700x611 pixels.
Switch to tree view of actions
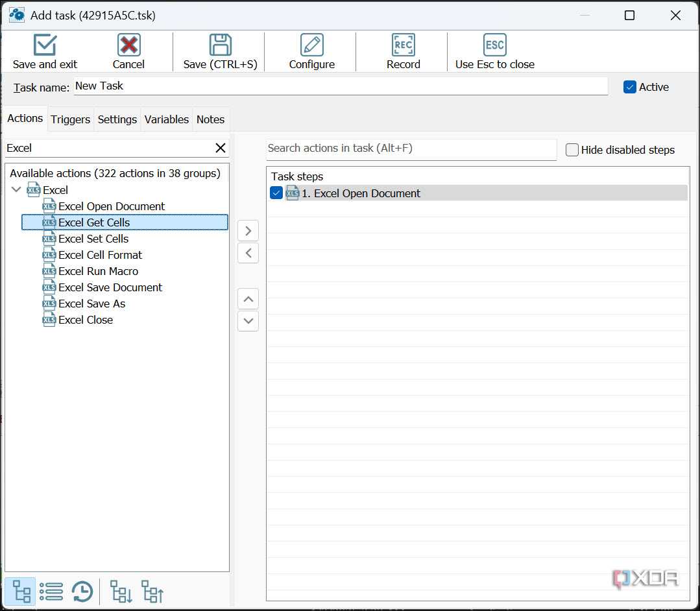21,592
